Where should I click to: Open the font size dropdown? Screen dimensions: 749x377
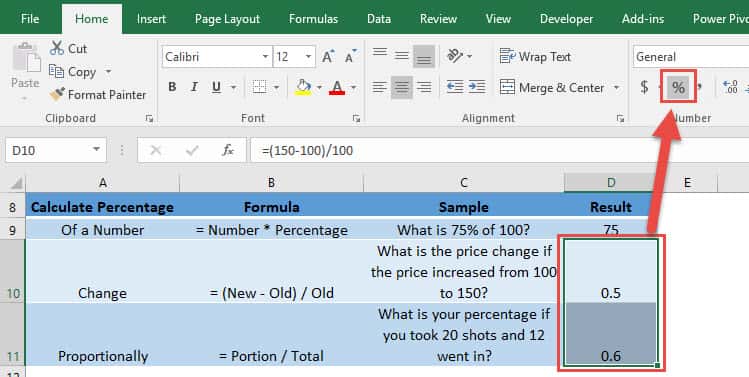tap(309, 57)
